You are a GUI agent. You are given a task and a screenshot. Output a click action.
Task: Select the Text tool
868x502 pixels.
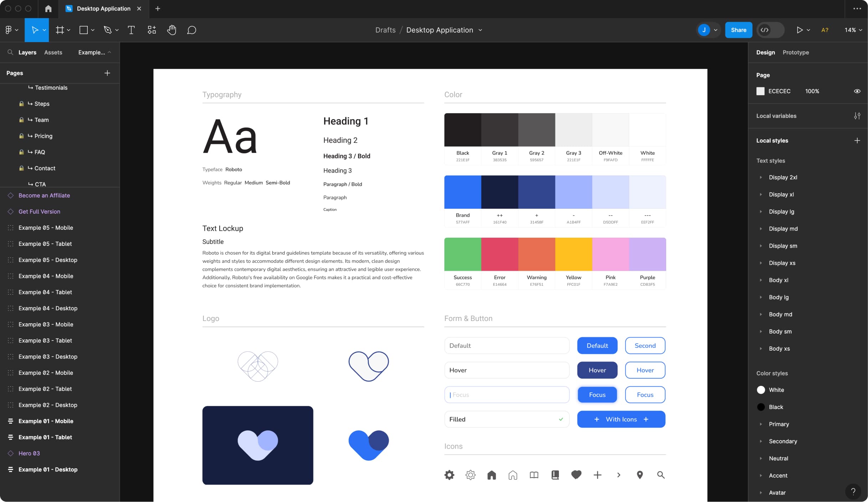[131, 30]
